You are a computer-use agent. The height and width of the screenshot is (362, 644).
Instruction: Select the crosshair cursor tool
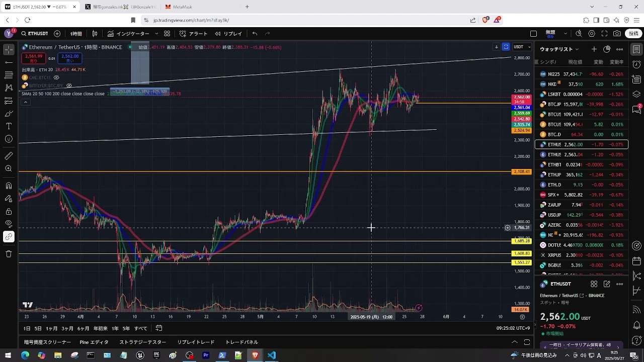[9, 49]
